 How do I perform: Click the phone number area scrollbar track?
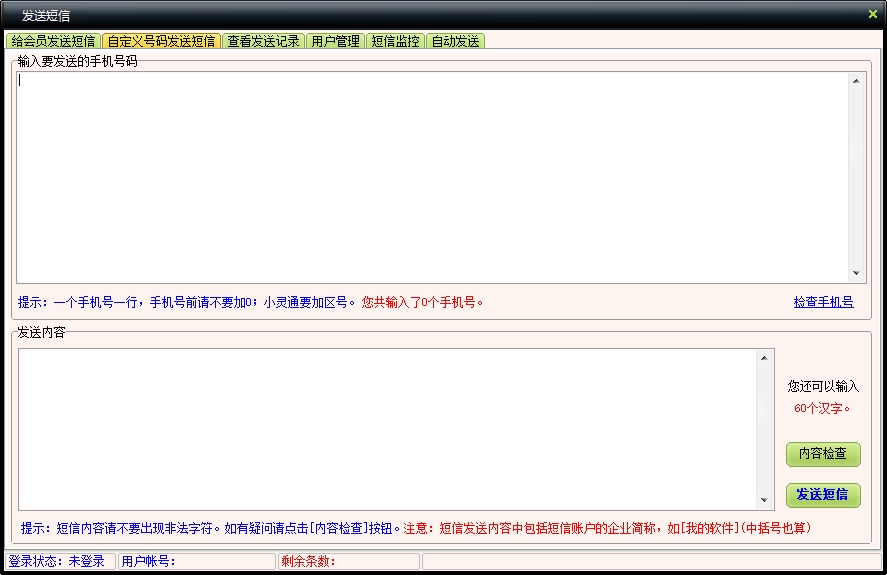856,177
